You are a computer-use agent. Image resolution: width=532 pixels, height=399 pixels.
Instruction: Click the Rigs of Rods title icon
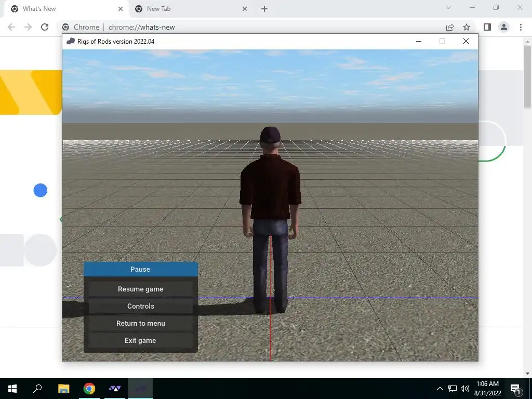click(71, 42)
